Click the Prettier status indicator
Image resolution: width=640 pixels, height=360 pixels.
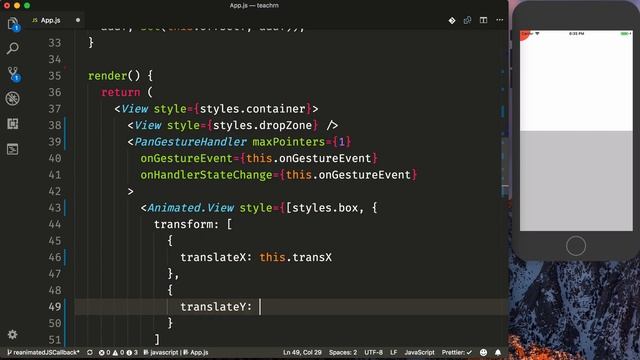[457, 353]
